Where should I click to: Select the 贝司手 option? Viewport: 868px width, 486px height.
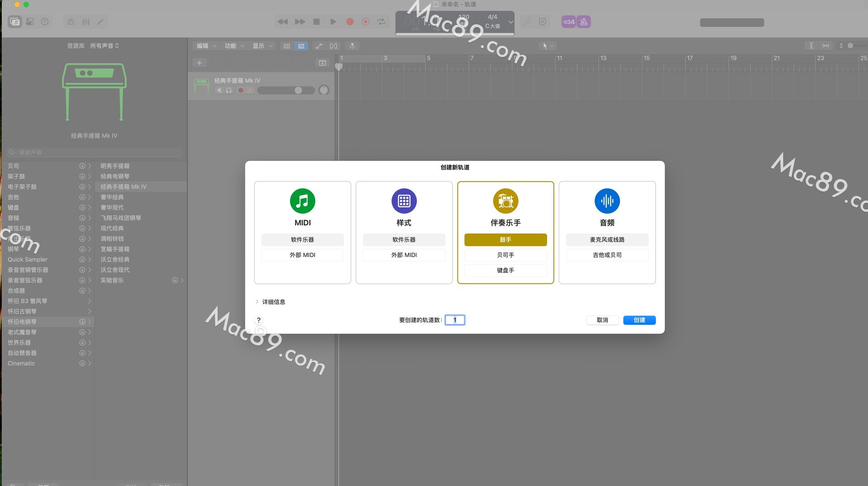pyautogui.click(x=505, y=255)
